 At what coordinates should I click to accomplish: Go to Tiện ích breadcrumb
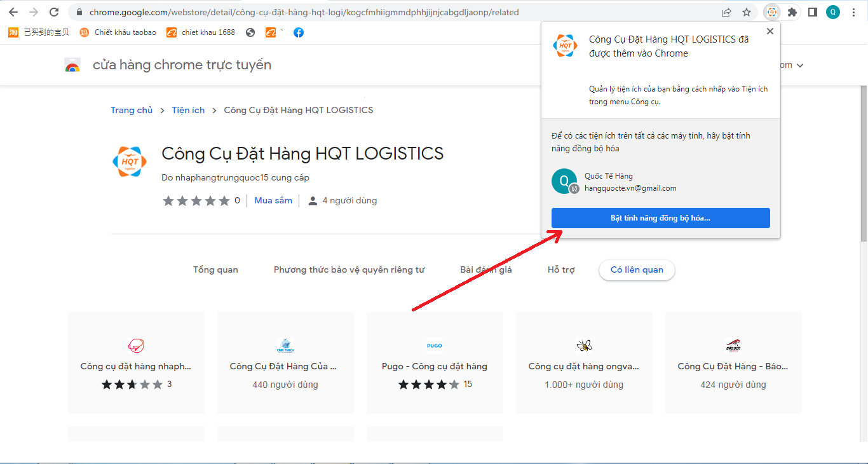pos(188,110)
